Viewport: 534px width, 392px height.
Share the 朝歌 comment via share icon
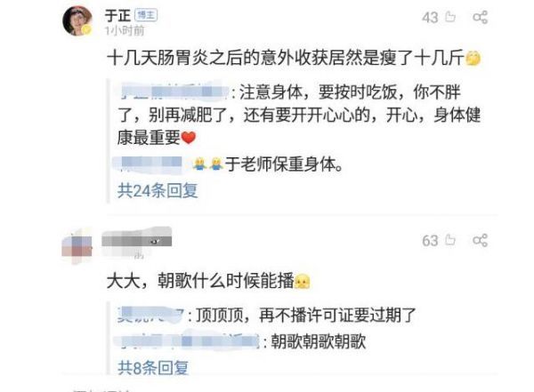481,240
